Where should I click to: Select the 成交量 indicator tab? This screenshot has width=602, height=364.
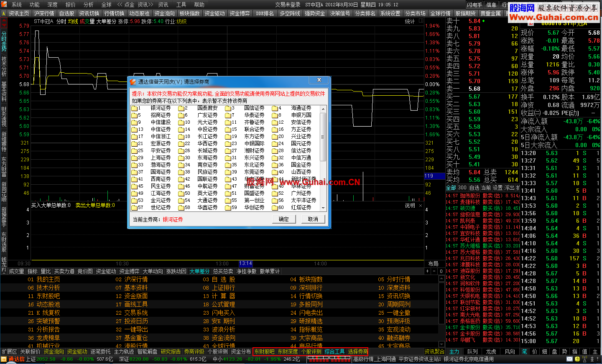point(16,271)
